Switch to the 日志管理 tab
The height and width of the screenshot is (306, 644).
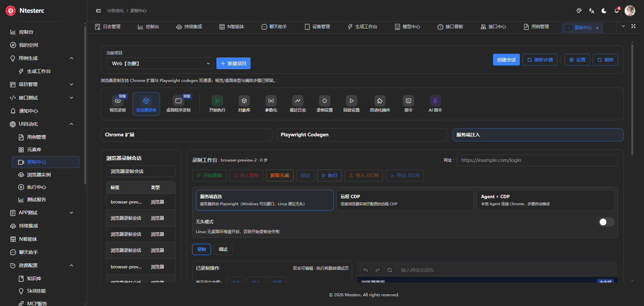tap(108, 27)
